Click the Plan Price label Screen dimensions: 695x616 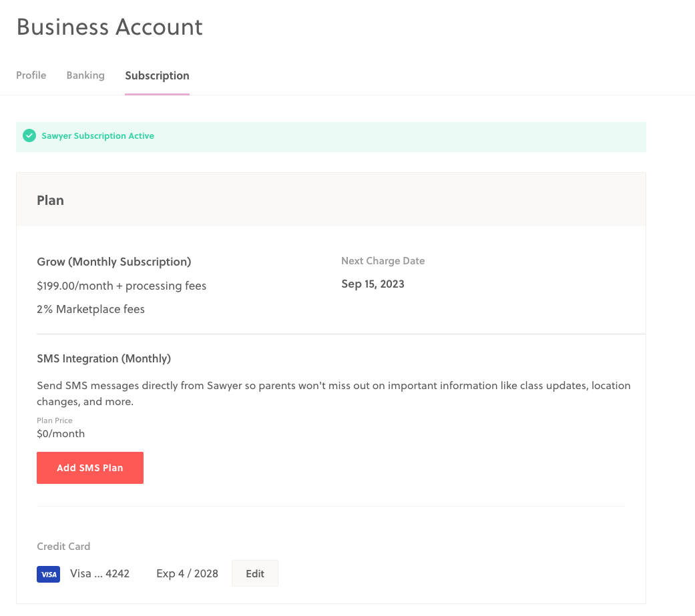pyautogui.click(x=55, y=420)
